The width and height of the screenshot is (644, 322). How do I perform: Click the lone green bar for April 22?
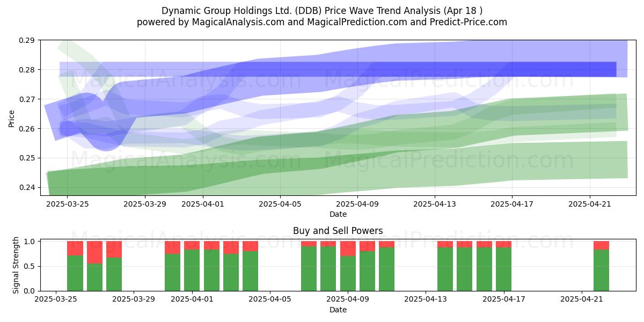pos(601,270)
